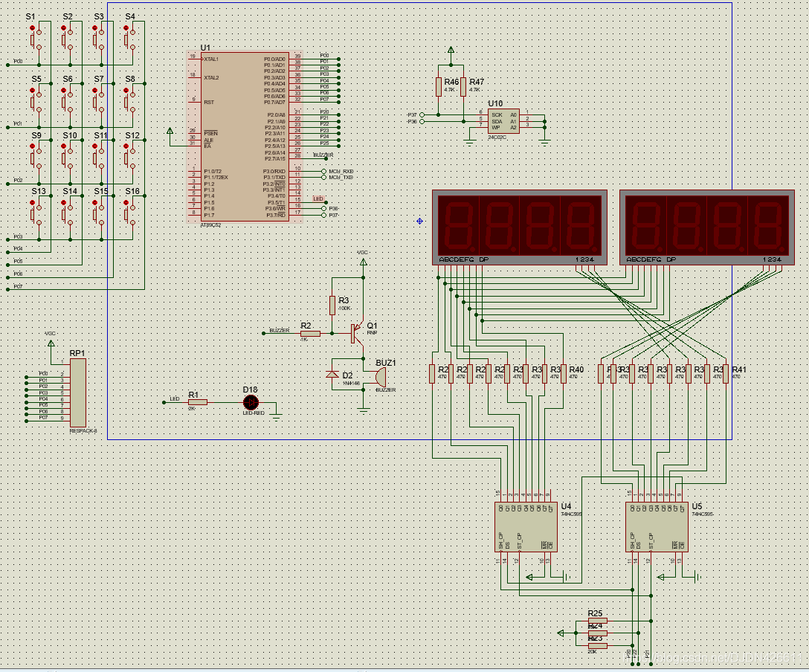Select the U5 74HC595 shift register
This screenshot has height=672, width=809.
tap(657, 526)
